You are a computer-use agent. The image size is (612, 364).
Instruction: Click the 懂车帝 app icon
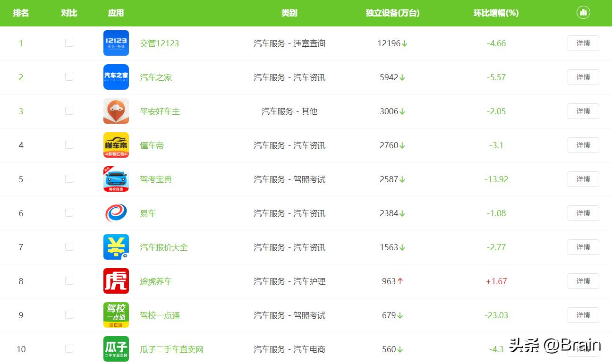[x=116, y=145]
